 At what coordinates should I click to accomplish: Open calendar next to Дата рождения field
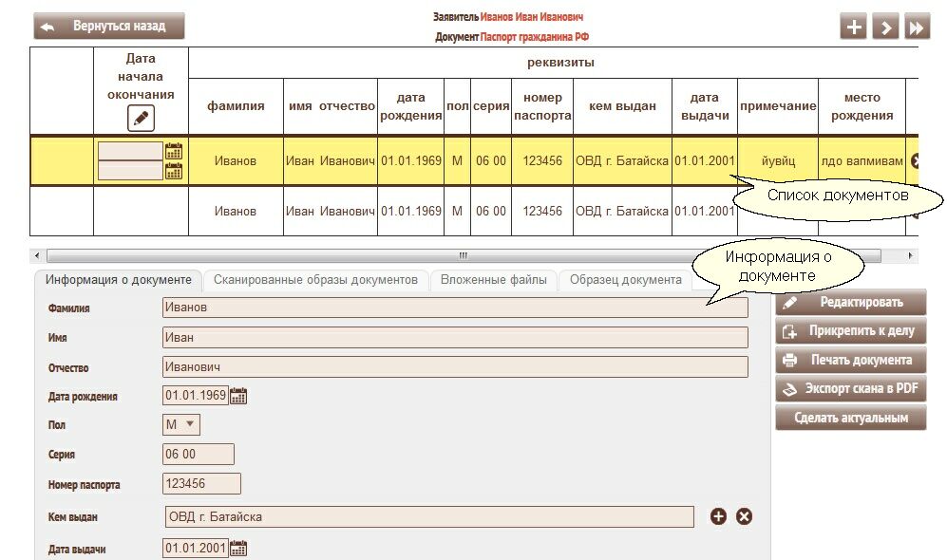(x=238, y=396)
